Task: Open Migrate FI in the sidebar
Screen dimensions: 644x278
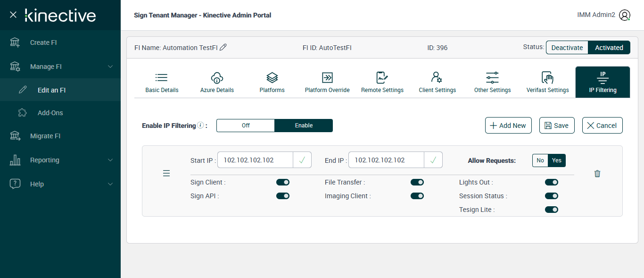Action: pos(45,136)
